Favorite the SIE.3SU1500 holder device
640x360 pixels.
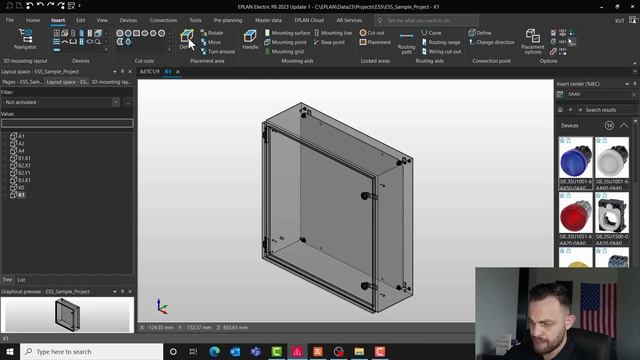(598, 196)
